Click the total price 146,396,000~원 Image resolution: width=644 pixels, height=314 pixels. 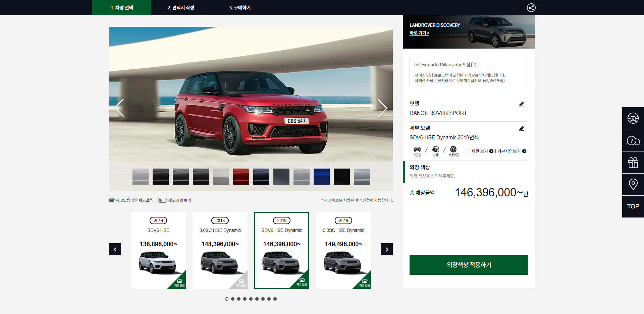point(491,193)
